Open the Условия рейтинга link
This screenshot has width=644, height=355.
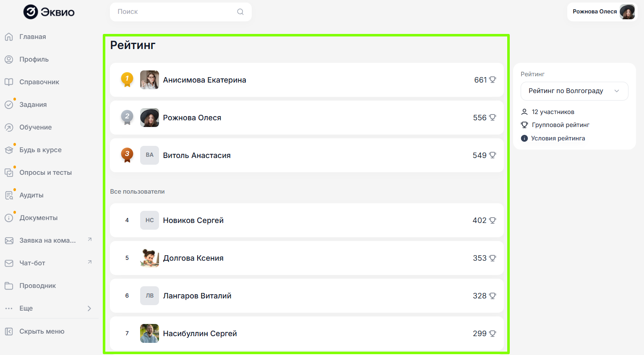tap(558, 138)
